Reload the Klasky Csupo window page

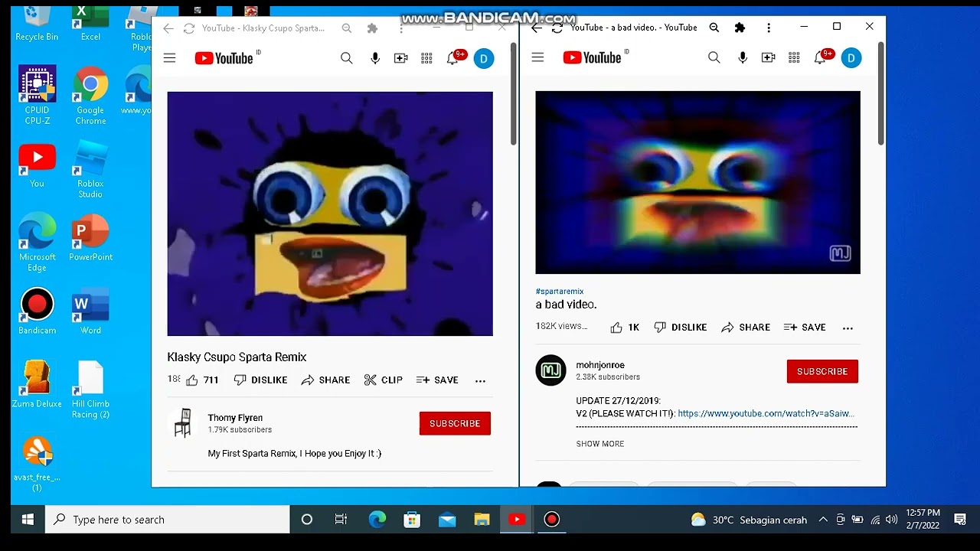coord(188,28)
